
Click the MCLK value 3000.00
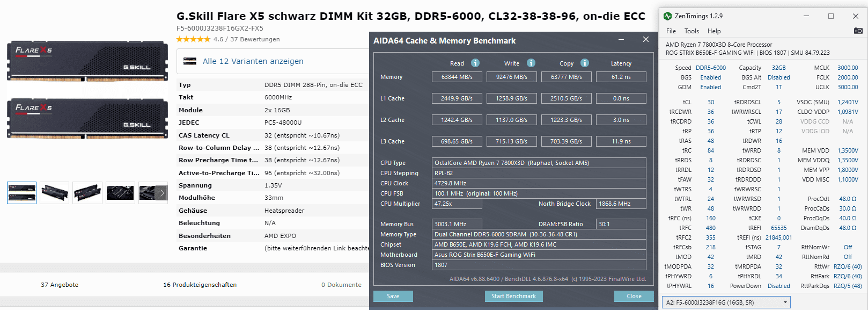click(x=848, y=68)
